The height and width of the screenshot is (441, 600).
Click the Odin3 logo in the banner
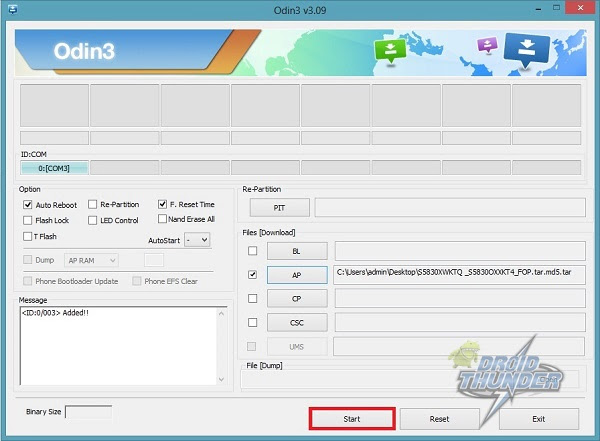click(x=84, y=51)
